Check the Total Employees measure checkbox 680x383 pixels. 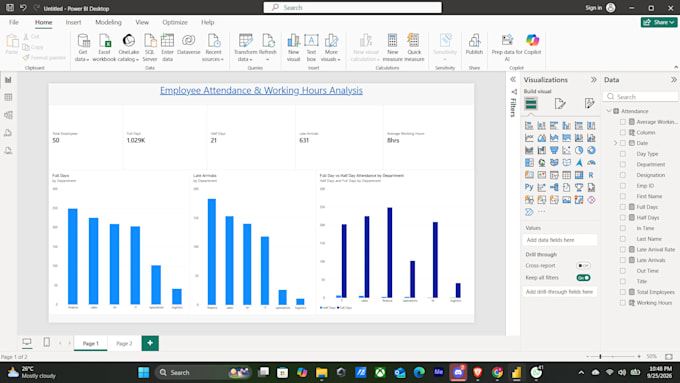[623, 292]
